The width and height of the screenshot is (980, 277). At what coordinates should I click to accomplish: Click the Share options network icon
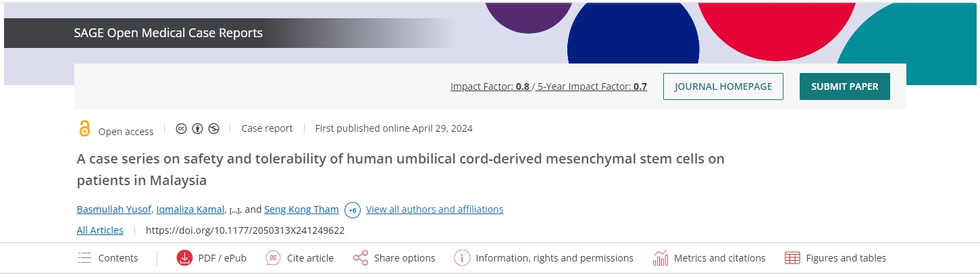361,258
